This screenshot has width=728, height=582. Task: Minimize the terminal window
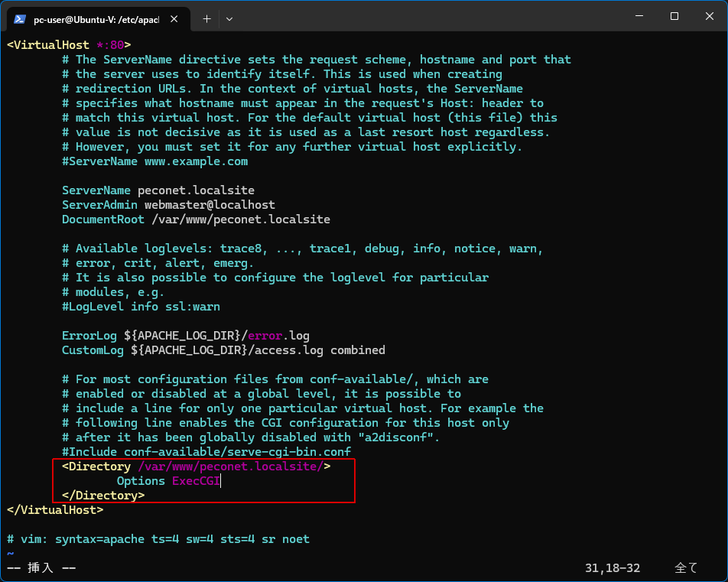tap(639, 16)
